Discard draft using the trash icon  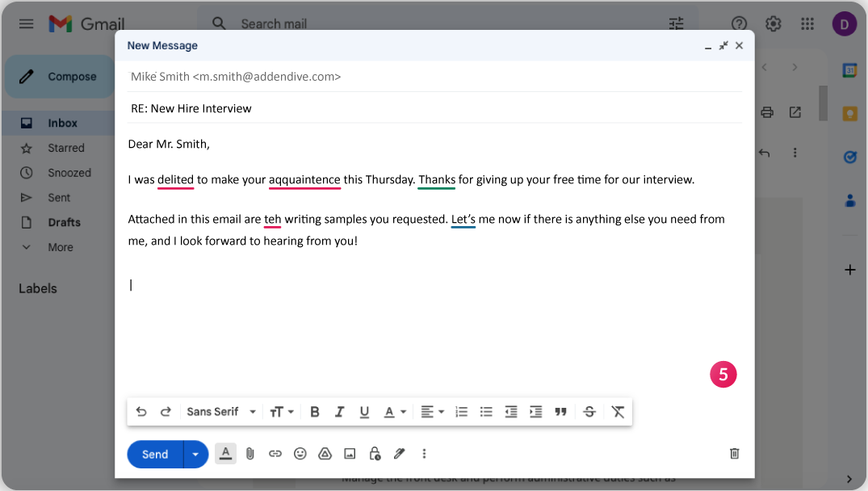pyautogui.click(x=734, y=454)
